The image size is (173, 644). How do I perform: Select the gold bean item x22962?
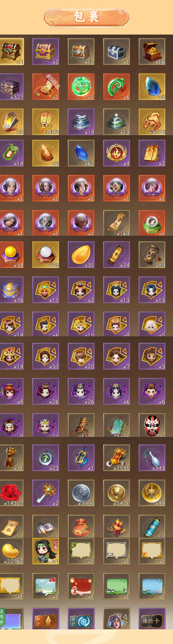tap(12, 551)
